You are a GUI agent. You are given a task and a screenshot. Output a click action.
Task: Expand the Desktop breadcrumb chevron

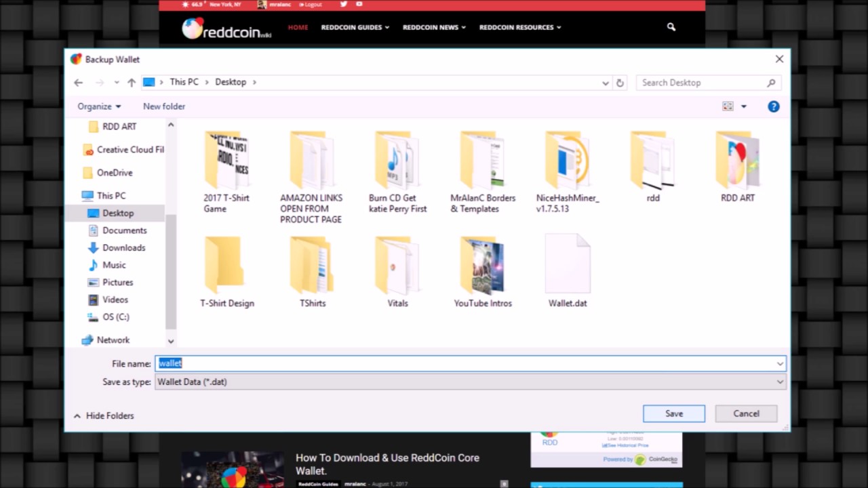(255, 82)
